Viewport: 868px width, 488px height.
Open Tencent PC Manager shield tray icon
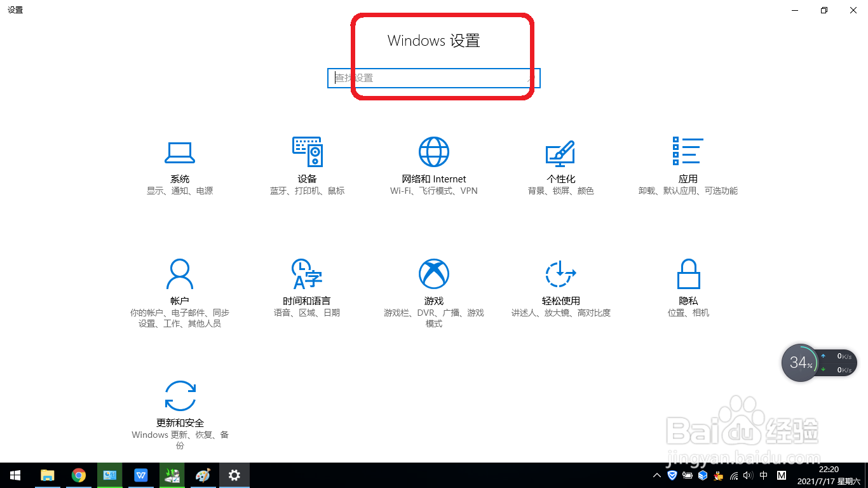click(x=673, y=475)
